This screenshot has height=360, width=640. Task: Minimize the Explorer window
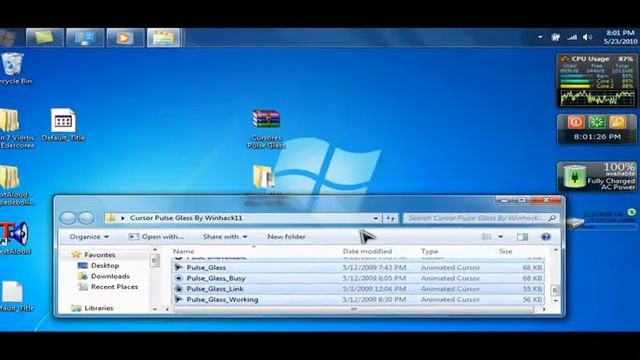[x=504, y=200]
